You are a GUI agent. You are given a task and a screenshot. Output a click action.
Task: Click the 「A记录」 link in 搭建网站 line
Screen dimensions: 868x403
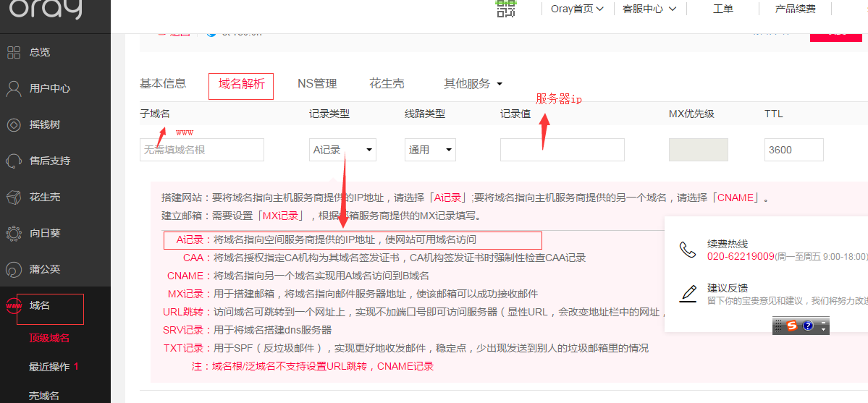[x=449, y=198]
